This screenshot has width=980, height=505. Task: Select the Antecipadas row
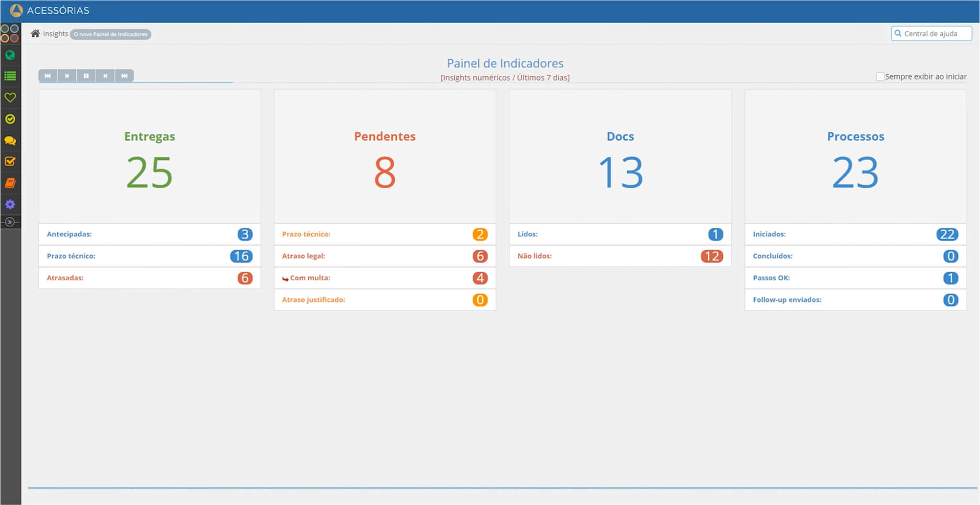149,234
